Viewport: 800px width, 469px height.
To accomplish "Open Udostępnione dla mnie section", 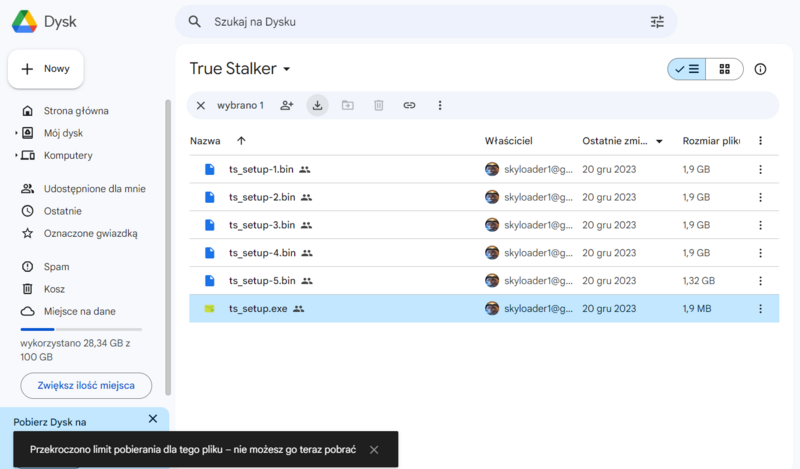I will (94, 188).
